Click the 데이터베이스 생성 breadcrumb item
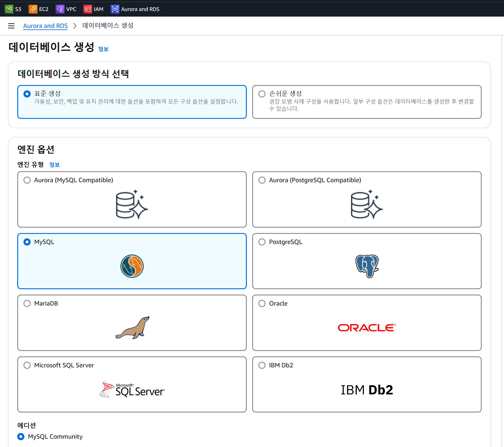The width and height of the screenshot is (504, 447). 108,26
